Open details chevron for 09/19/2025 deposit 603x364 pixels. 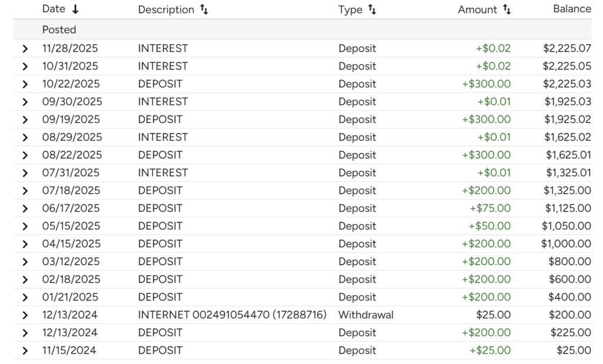pos(25,120)
